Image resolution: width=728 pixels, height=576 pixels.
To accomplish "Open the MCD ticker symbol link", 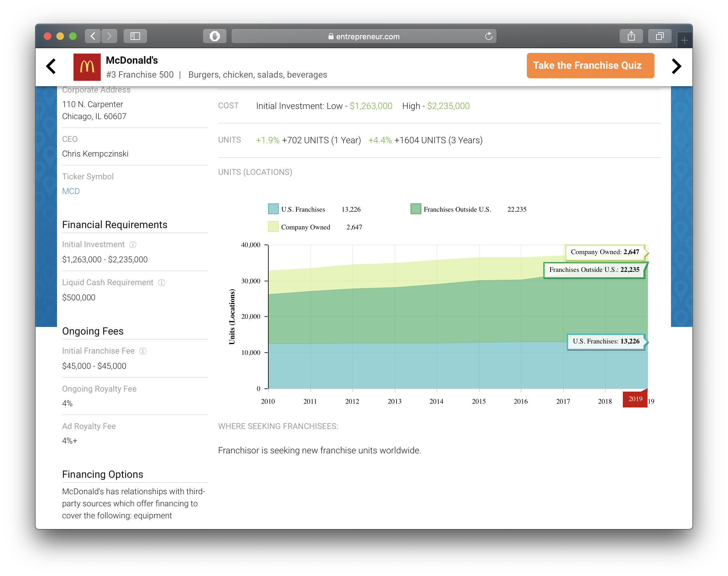I will 71,191.
